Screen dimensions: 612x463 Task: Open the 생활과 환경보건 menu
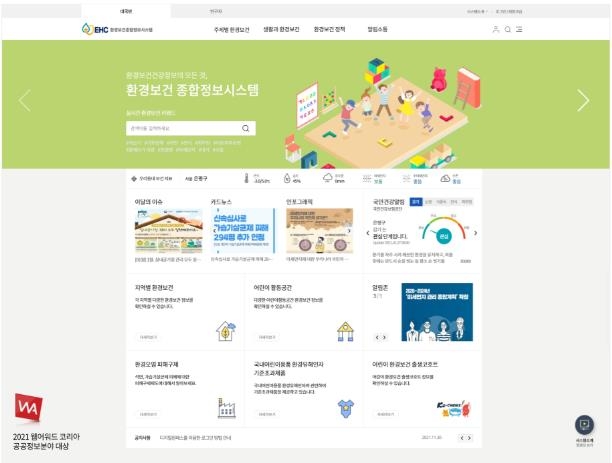pos(281,29)
